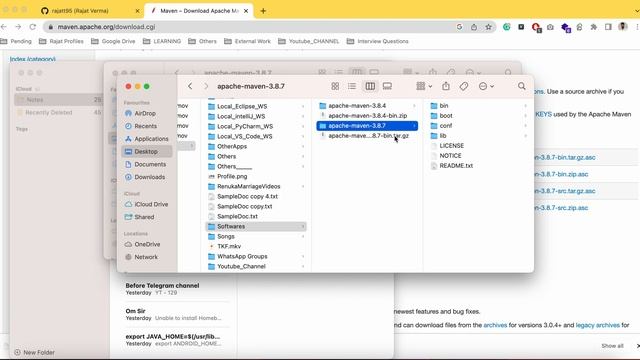Select the apache-maven-3.8.7 folder

point(367,125)
